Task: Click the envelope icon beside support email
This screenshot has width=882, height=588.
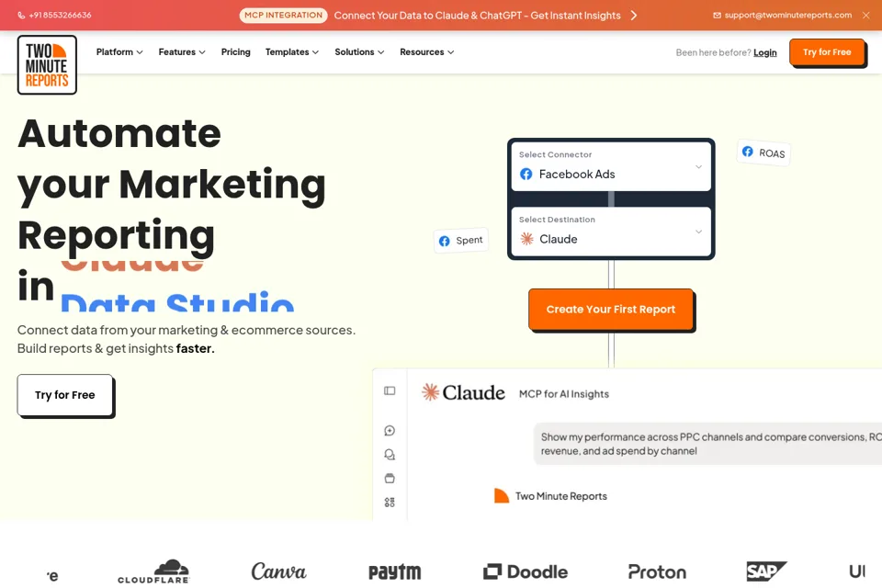Action: [x=717, y=16]
